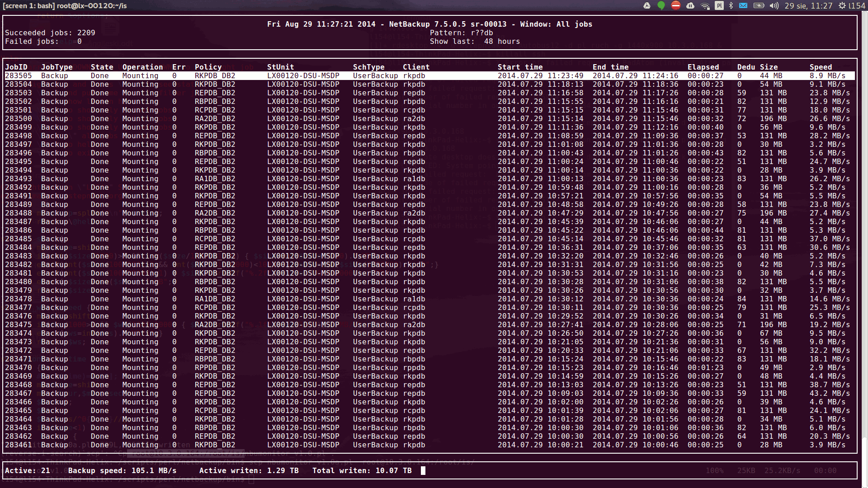Open the paused cloud sync icon
Image resolution: width=868 pixels, height=488 pixels.
[x=690, y=5]
